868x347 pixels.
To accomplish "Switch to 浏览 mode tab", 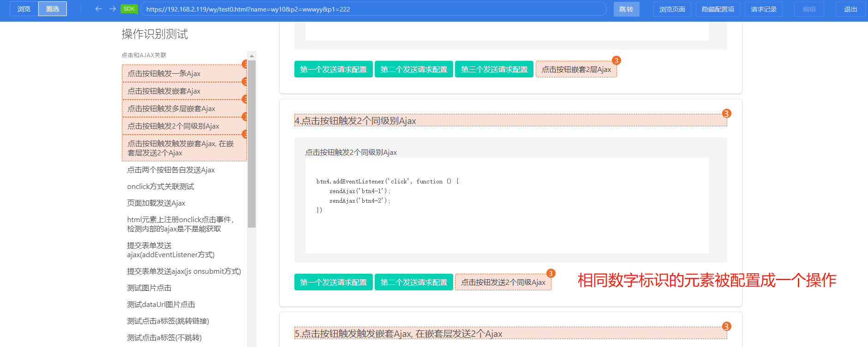I will point(24,9).
